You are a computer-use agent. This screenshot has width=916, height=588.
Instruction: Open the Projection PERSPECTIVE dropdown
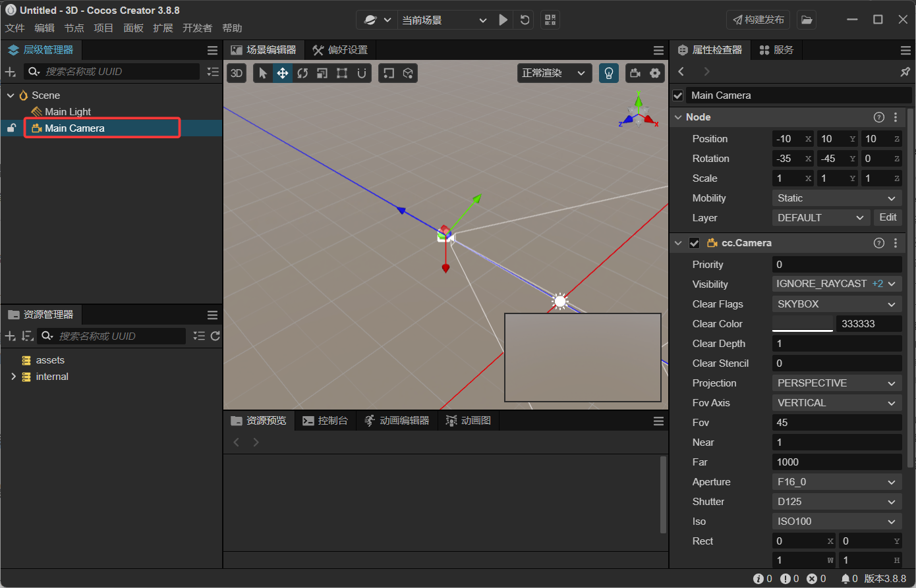tap(837, 383)
